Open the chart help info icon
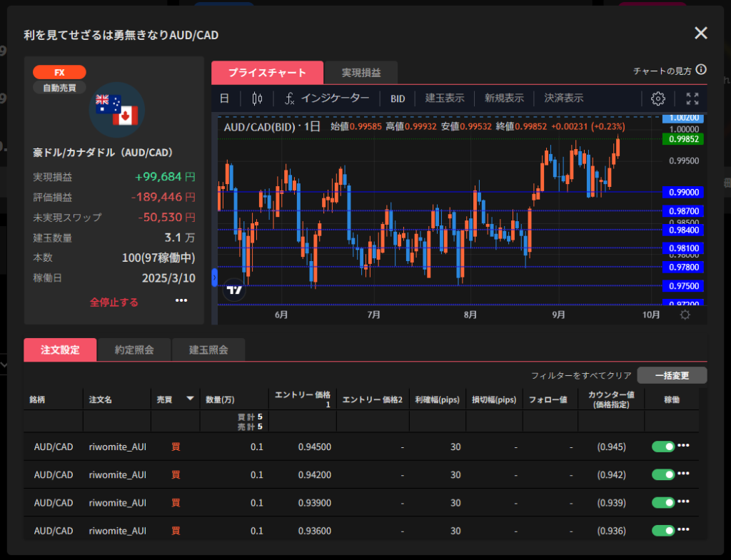 (x=701, y=70)
